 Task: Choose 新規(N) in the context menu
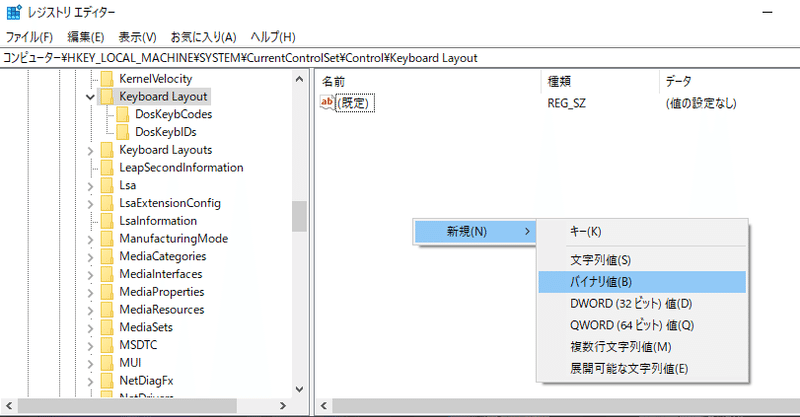(474, 232)
